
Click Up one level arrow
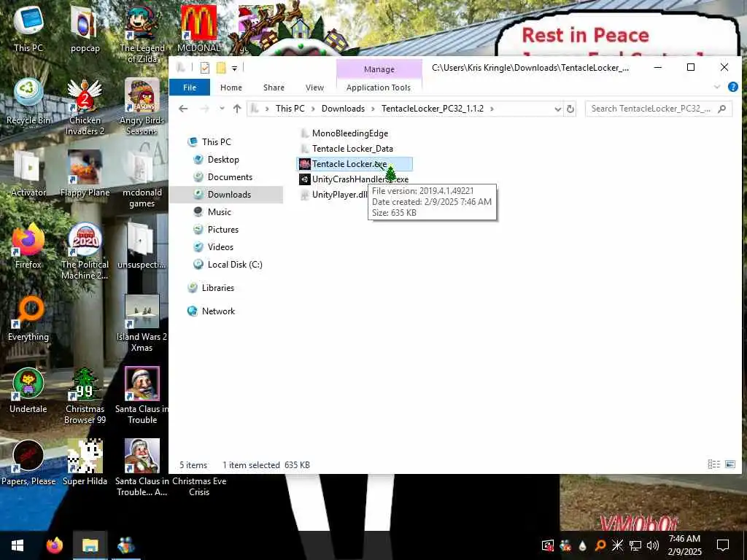237,109
